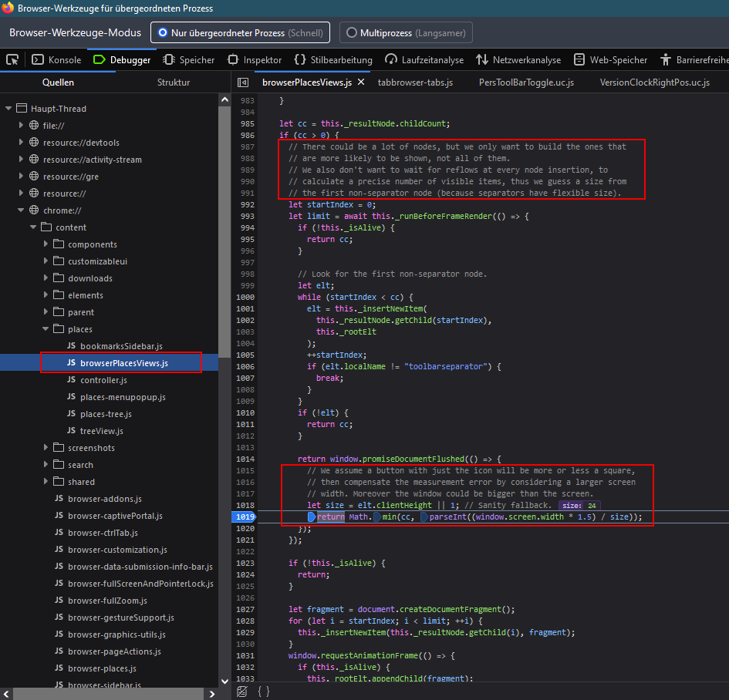
Task: Open Stilbearbeitung style editor
Action: (334, 59)
